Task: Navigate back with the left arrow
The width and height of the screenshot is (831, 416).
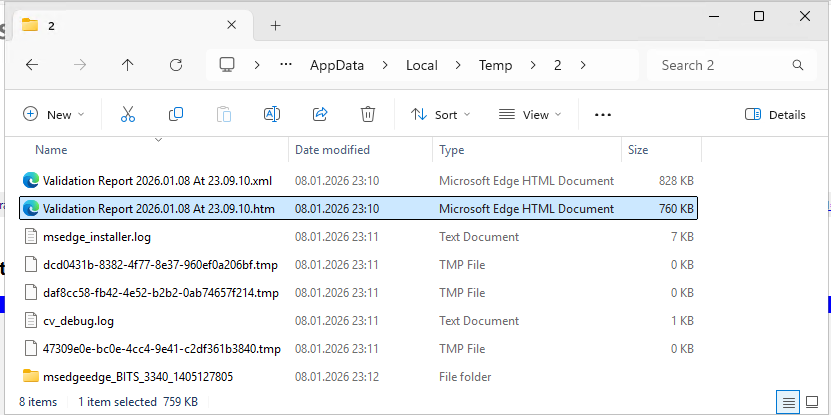Action: [32, 65]
